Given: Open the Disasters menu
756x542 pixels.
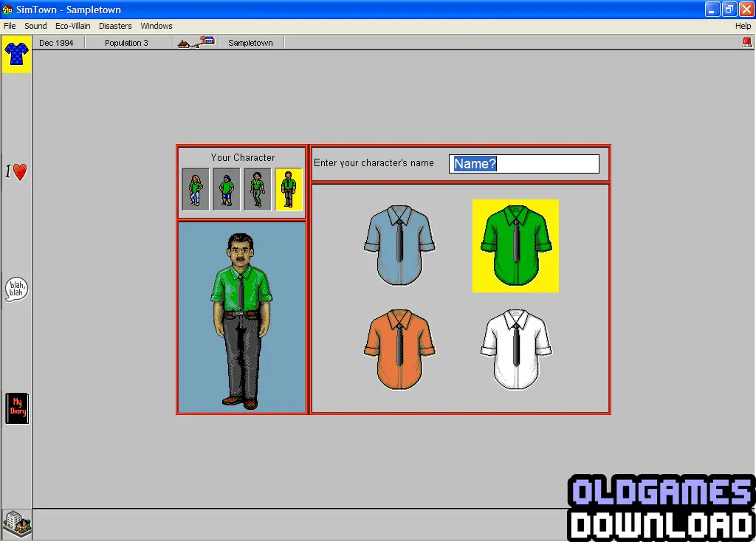Looking at the screenshot, I should [115, 26].
